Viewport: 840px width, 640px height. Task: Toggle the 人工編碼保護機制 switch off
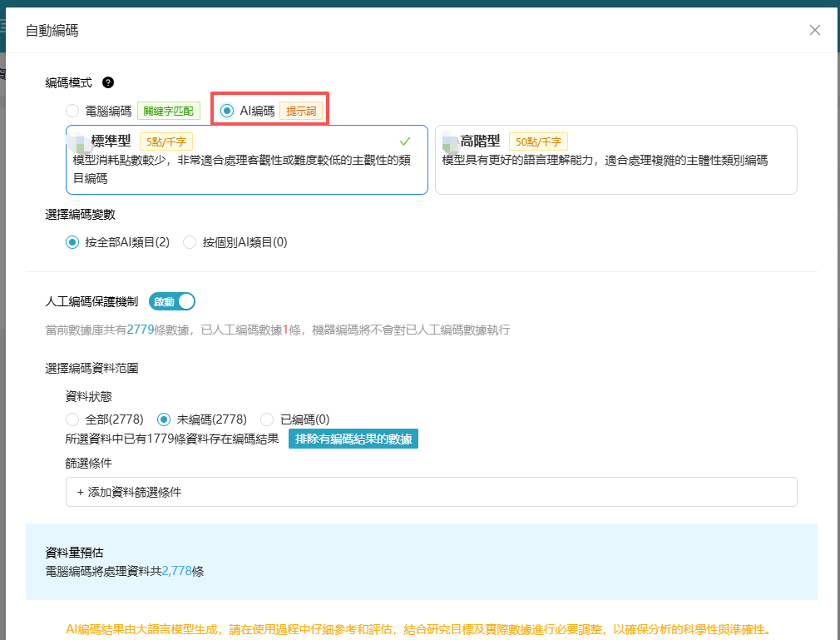click(x=172, y=301)
